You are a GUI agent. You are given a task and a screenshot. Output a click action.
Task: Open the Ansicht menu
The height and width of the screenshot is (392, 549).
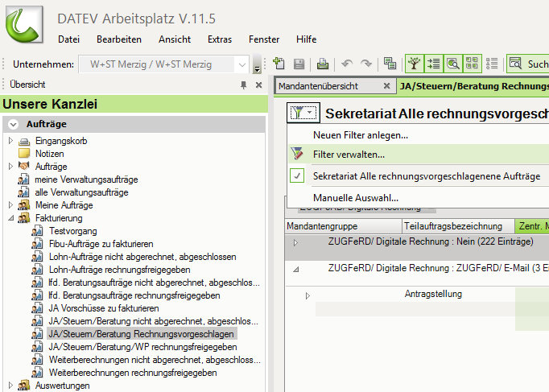click(x=175, y=39)
